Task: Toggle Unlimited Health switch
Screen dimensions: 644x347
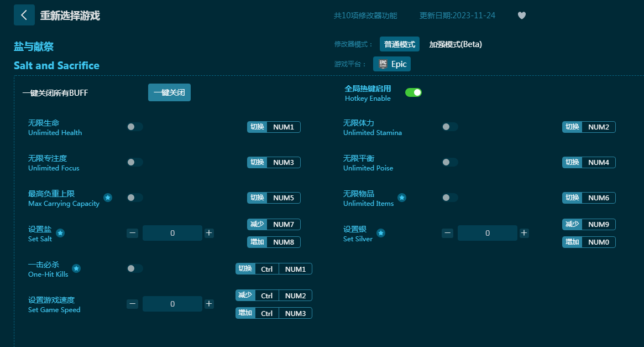Action: 135,127
